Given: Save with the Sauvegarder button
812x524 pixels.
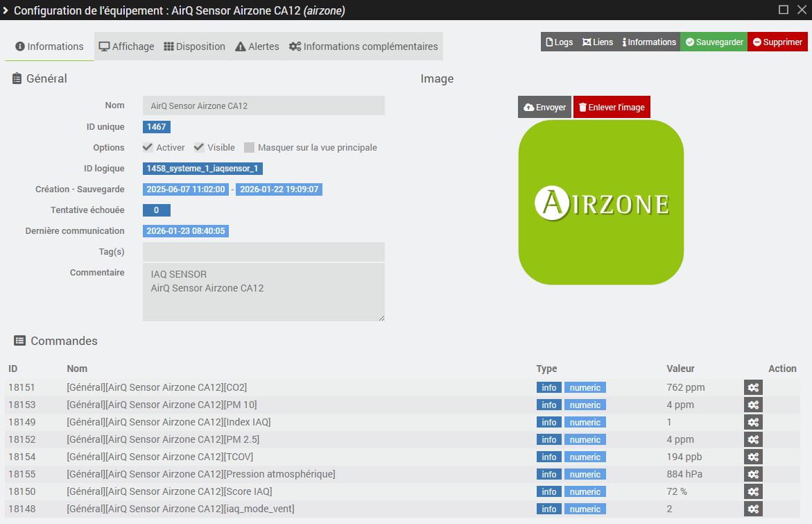Looking at the screenshot, I should coord(714,42).
